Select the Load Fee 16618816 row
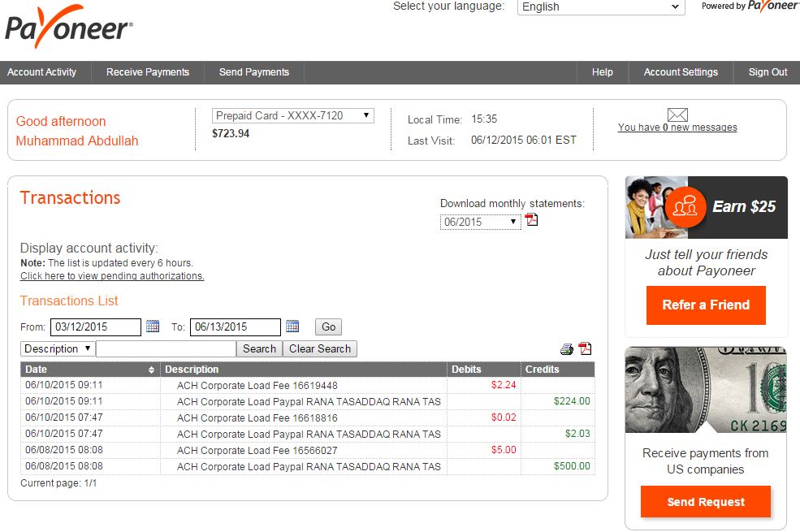 pyautogui.click(x=308, y=417)
